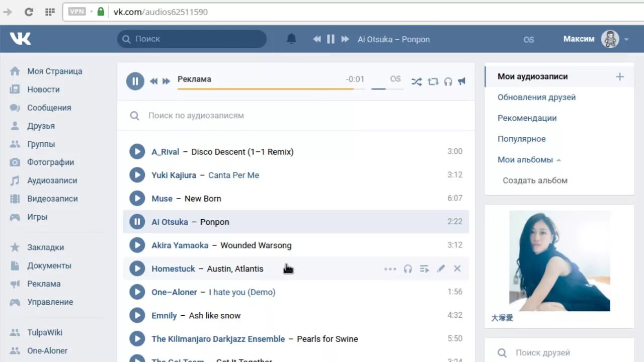This screenshot has height=362, width=644.
Task: Go to next track in audio player
Action: (167, 81)
